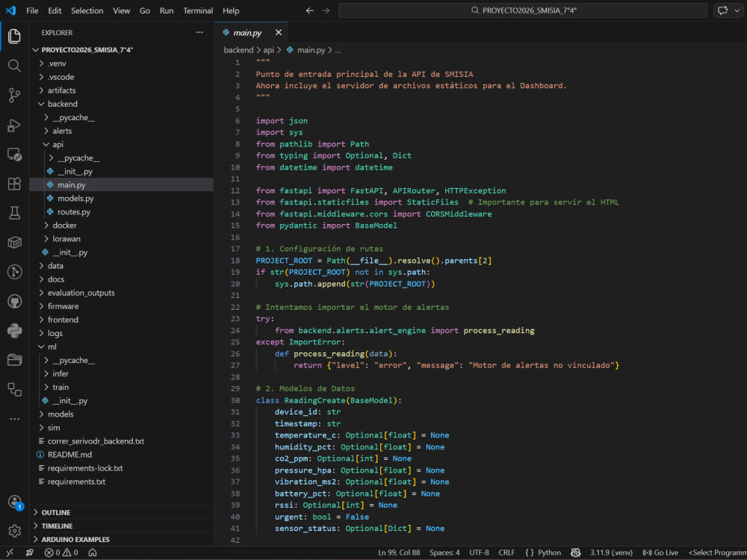Open the Project Manager folder icon
747x560 pixels.
14,360
